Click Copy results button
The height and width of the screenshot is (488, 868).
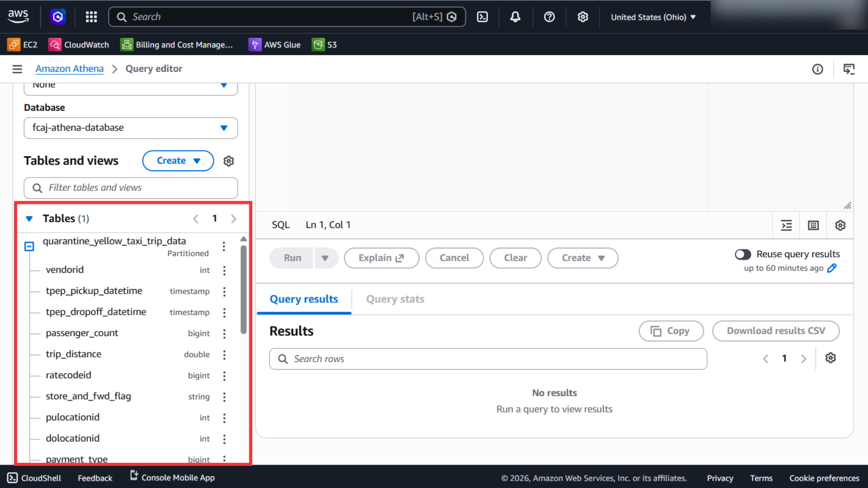(671, 331)
